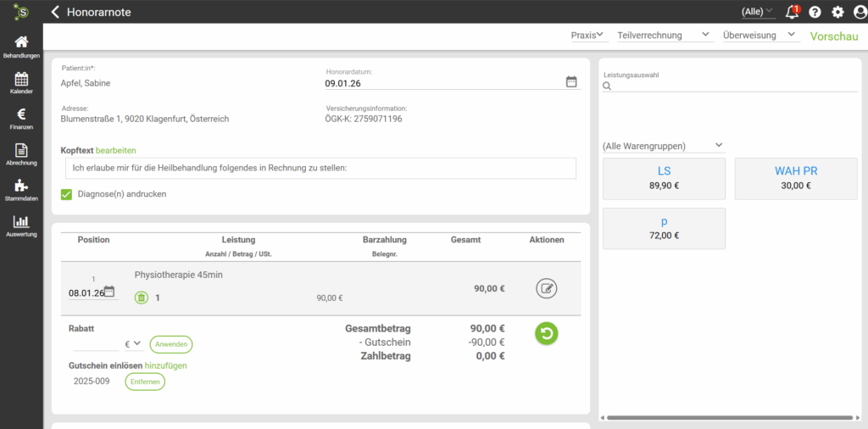Viewport: 868px width, 429px height.
Task: Open the Stammdaten puzzle icon
Action: (x=21, y=190)
